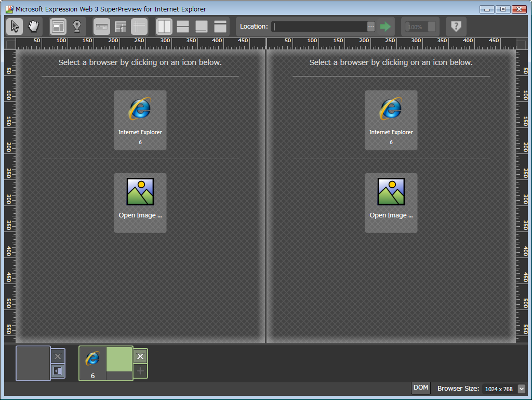Toggle thumbnails panel visibility icon

pyautogui.click(x=121, y=27)
